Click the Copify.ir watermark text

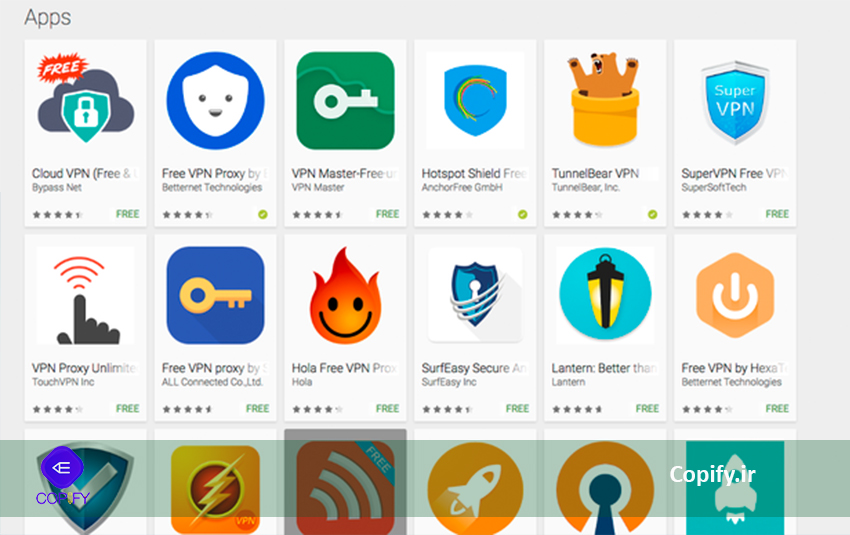pyautogui.click(x=712, y=474)
